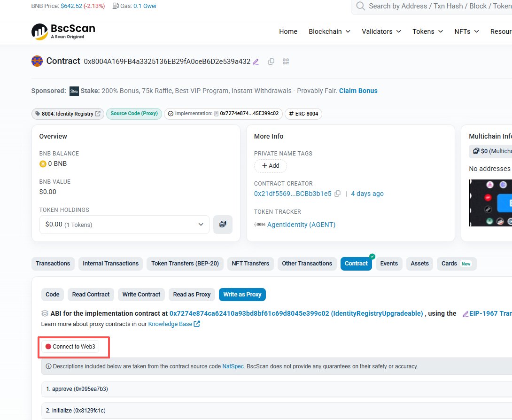Click the Multichain Info ad thumbnail

490,203
